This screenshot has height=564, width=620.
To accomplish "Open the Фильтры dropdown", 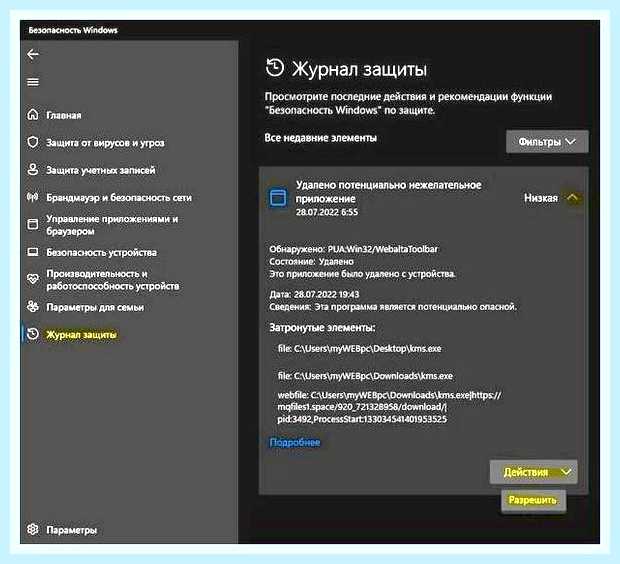I will coord(547,142).
